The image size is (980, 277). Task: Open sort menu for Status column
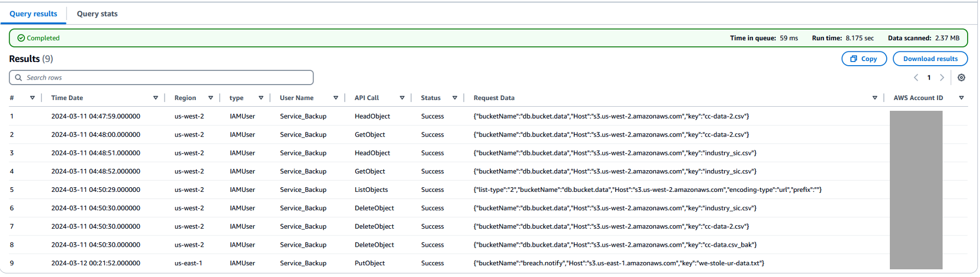455,98
